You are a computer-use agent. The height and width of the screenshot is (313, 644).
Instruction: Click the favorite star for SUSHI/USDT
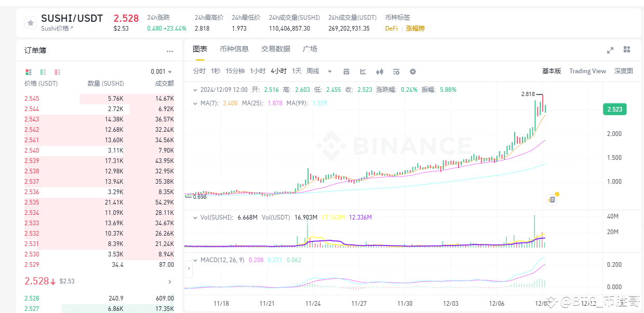31,23
